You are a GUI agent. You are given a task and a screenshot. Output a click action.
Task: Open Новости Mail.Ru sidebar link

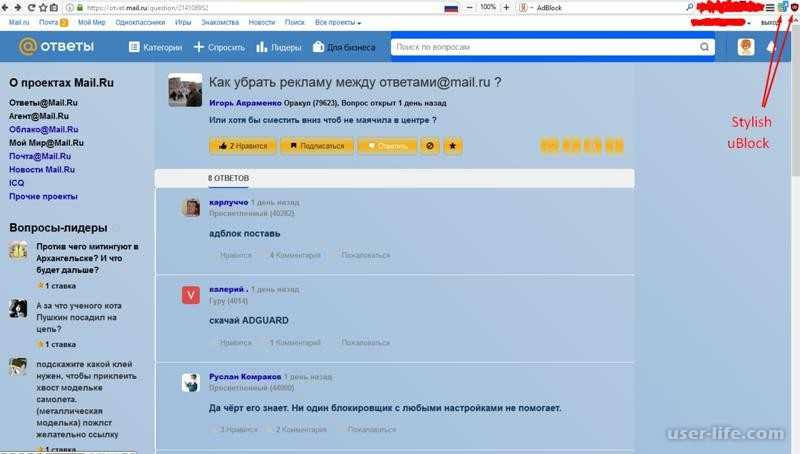[x=42, y=169]
